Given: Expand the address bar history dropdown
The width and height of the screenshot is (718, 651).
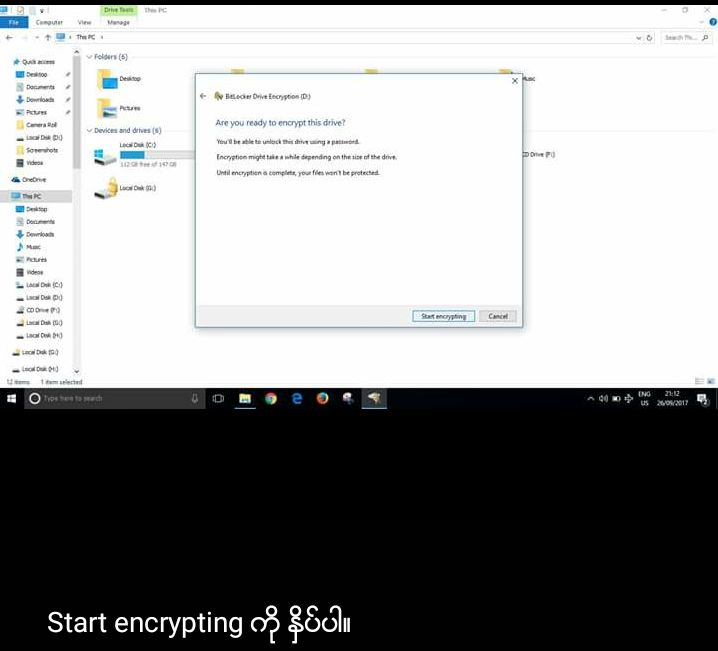Looking at the screenshot, I should tap(639, 38).
